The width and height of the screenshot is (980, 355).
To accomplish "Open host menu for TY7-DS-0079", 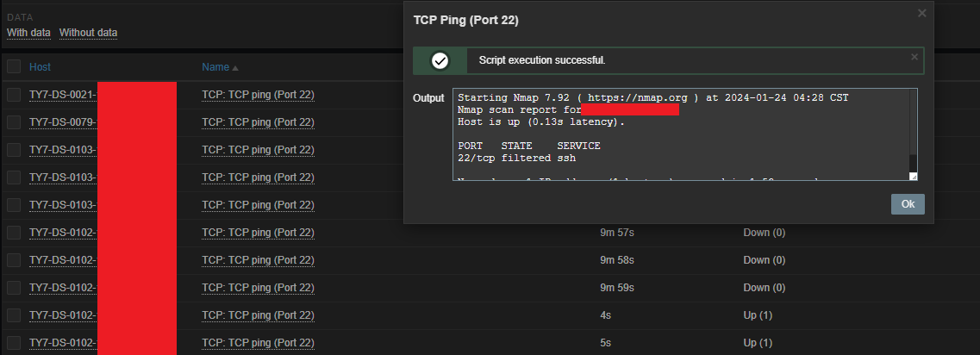I will [x=62, y=122].
